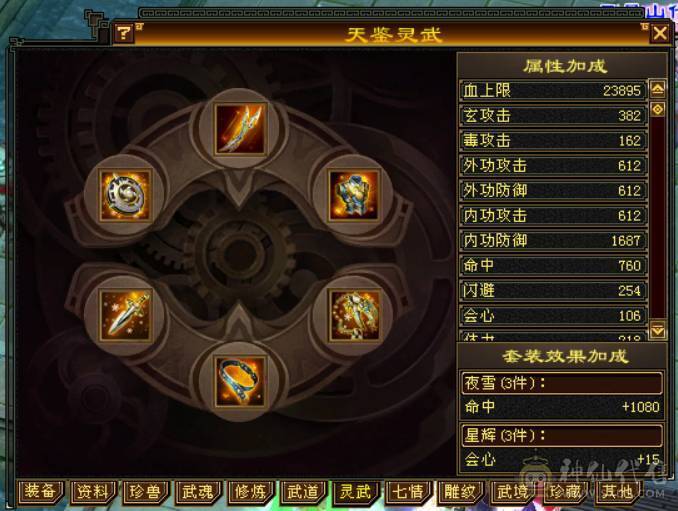
Task: Open the question mark help icon
Action: point(124,33)
